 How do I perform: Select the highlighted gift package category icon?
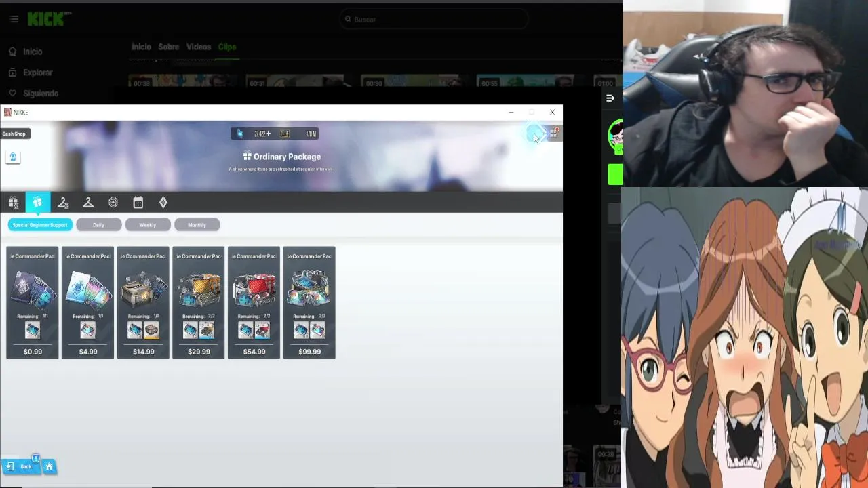point(37,202)
